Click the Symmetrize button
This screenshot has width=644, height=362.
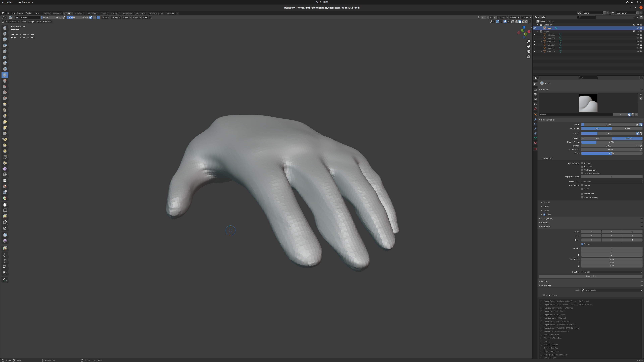click(591, 276)
